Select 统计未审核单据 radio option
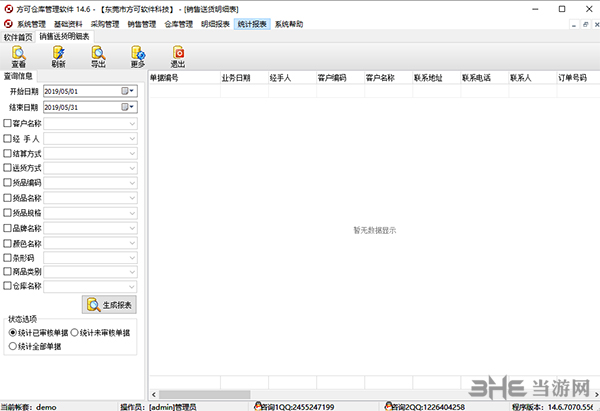The image size is (600, 411). pos(74,333)
